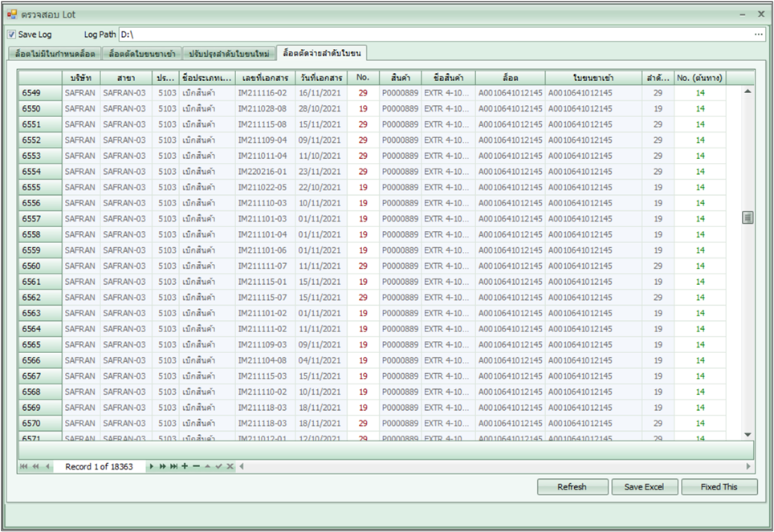Toggle the Save Log checkbox
774x532 pixels.
click(11, 35)
